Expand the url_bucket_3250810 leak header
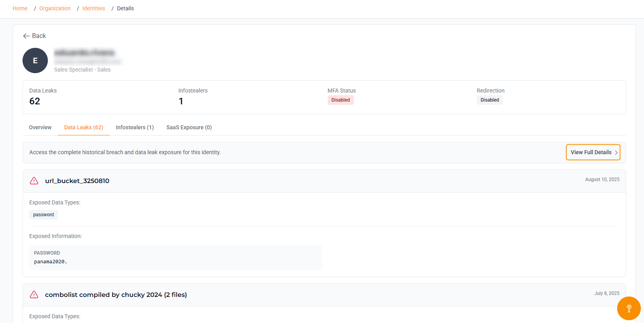Viewport: 644px width, 323px height. point(324,181)
